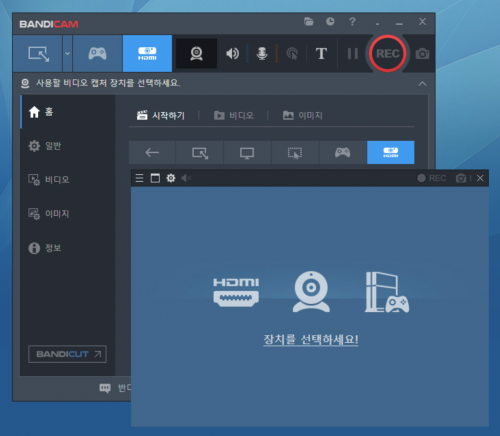Select screen rectangle recording mode icon
The width and height of the screenshot is (500, 436).
pyautogui.click(x=38, y=53)
